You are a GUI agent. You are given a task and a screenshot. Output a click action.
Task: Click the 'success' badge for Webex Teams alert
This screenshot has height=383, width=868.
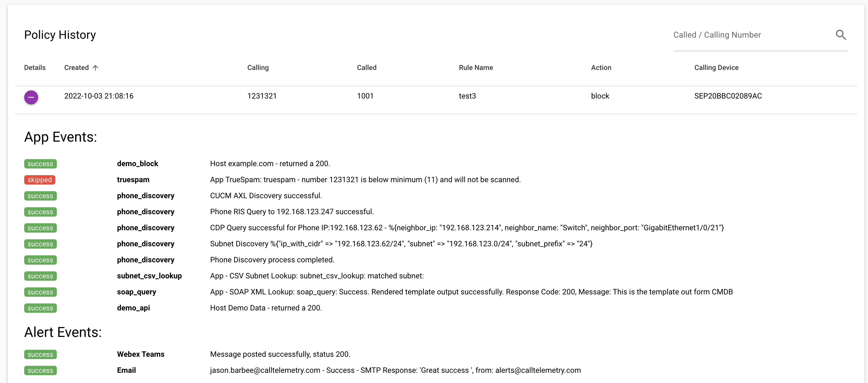[x=40, y=354]
